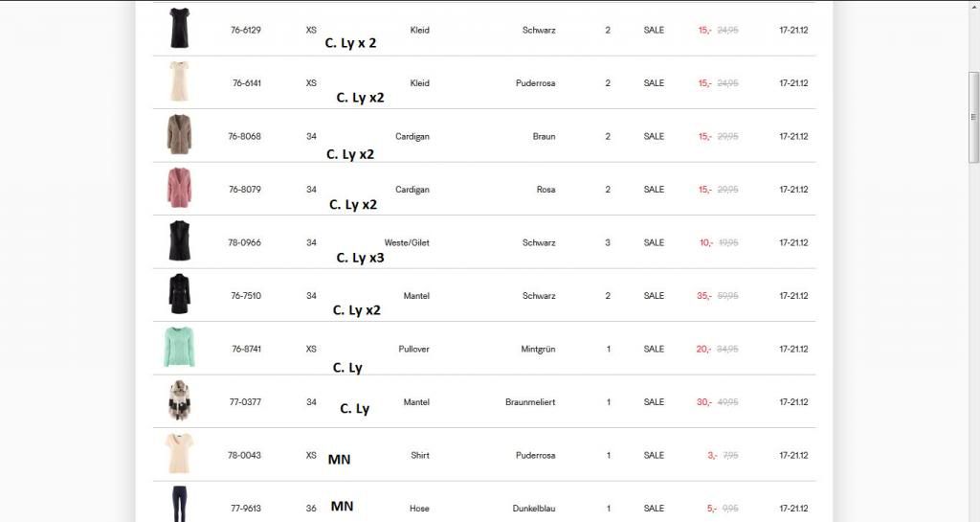Select the dark blue Hose thumbnail
980x522 pixels.
point(179,505)
